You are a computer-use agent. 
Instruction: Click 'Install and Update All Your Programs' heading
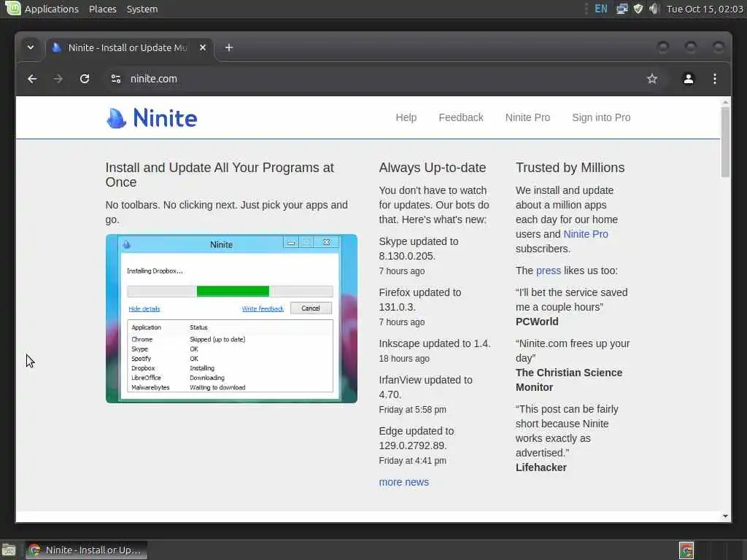point(220,175)
